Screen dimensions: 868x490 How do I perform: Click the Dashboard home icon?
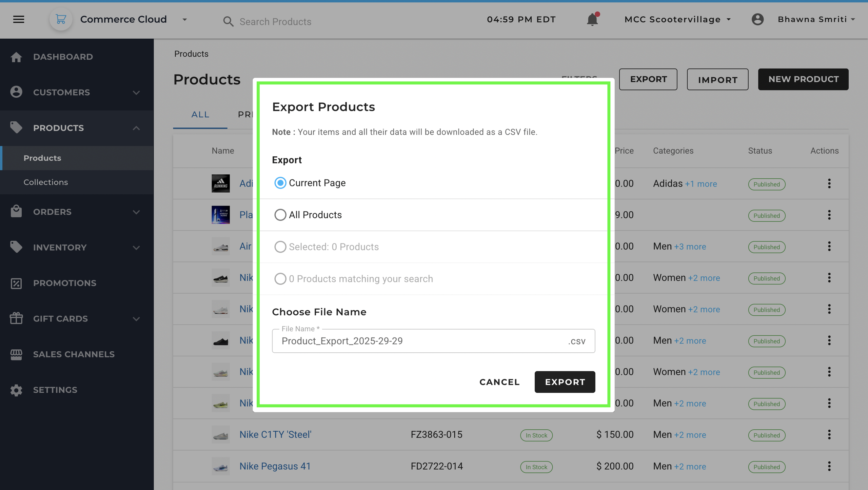coord(16,57)
